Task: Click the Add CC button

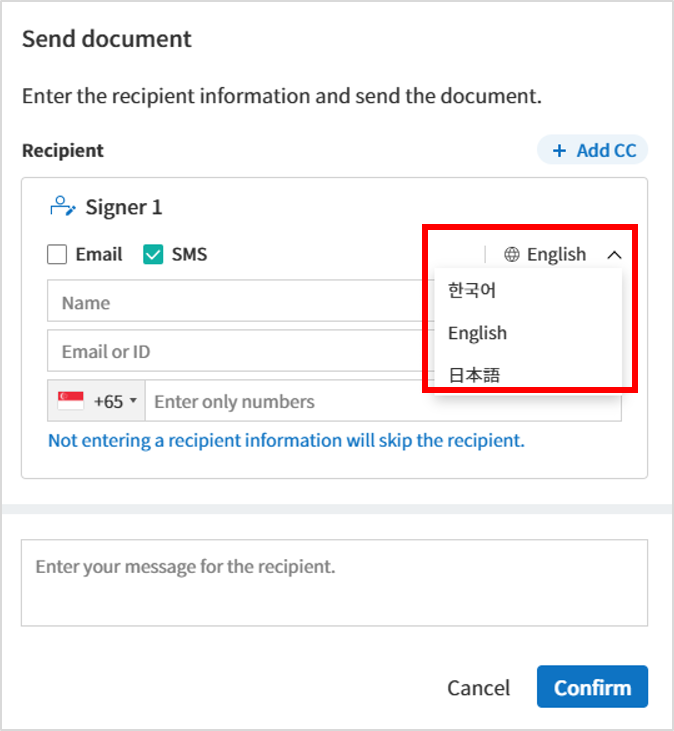Action: (x=592, y=150)
